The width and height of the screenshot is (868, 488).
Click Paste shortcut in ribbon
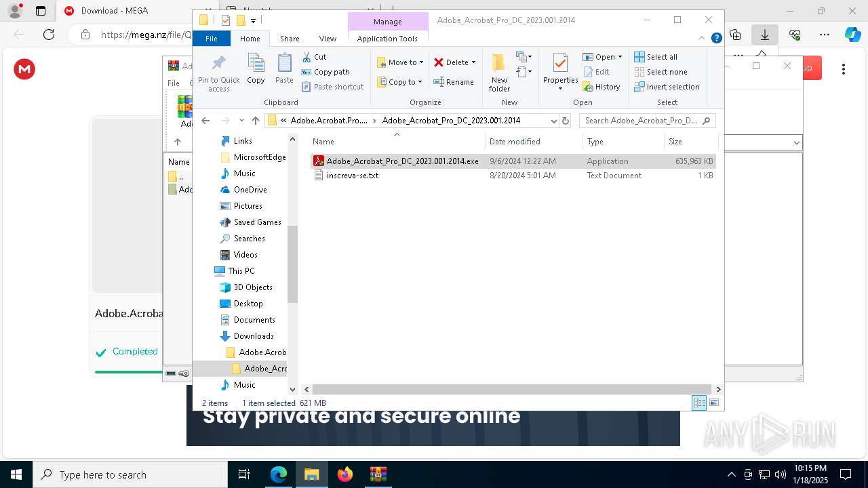coord(332,87)
